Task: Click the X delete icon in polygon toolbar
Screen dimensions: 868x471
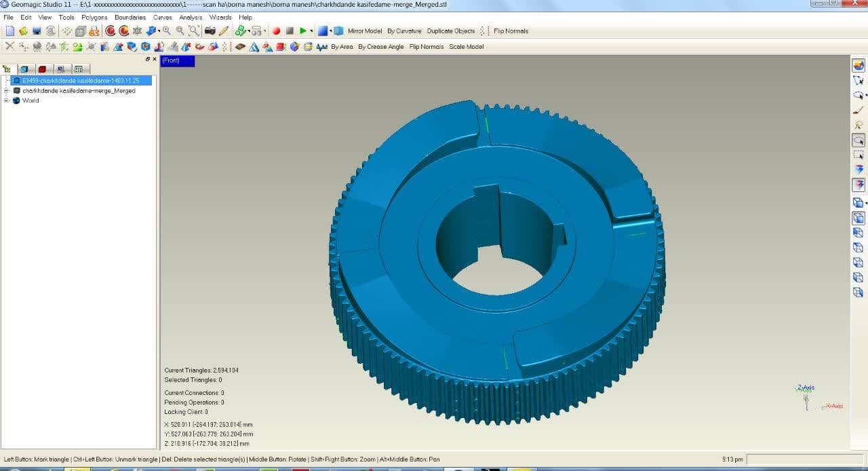Action: coord(9,46)
